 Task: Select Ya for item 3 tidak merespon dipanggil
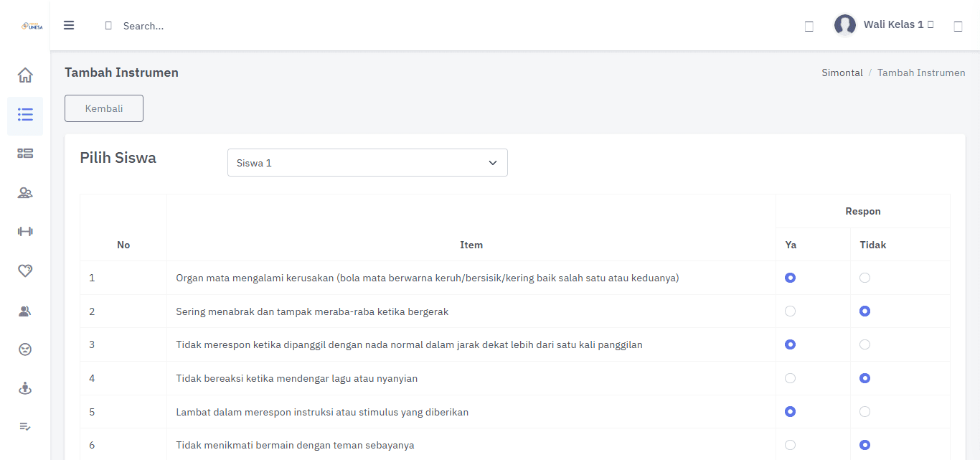[x=790, y=344]
